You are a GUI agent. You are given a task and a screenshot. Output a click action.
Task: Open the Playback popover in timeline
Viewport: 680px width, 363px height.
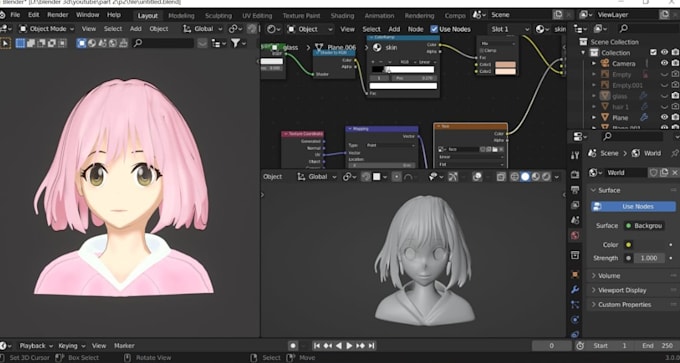pyautogui.click(x=36, y=346)
